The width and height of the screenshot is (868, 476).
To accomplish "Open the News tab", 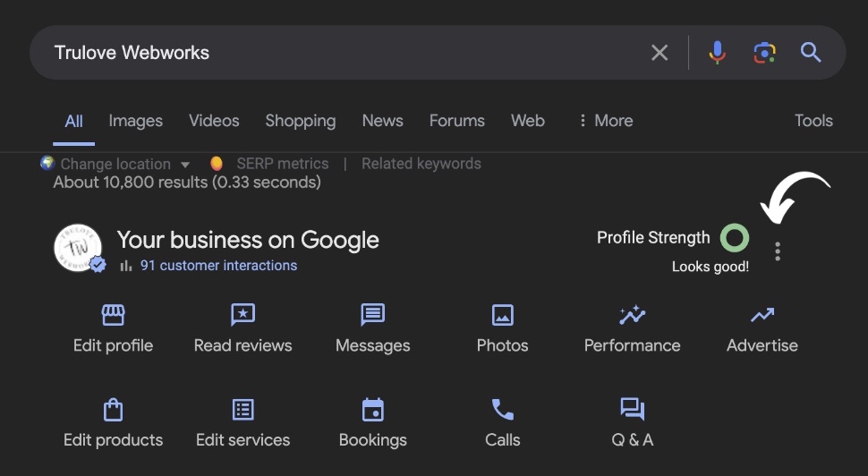I will pyautogui.click(x=382, y=121).
